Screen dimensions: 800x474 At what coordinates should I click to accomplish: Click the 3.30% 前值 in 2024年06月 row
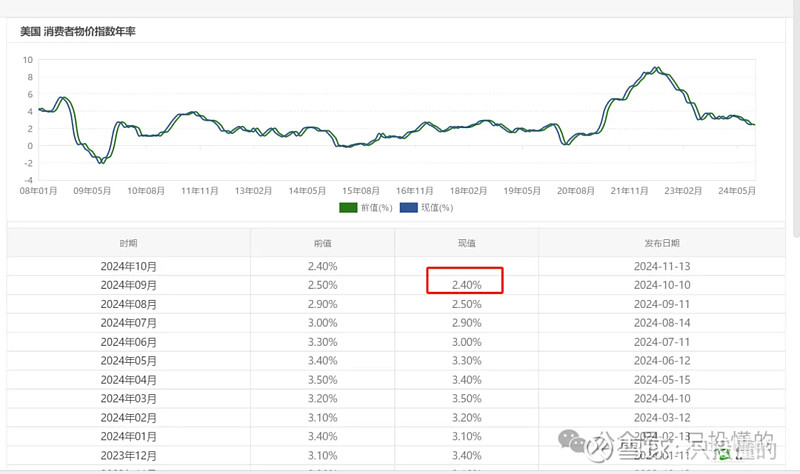322,342
